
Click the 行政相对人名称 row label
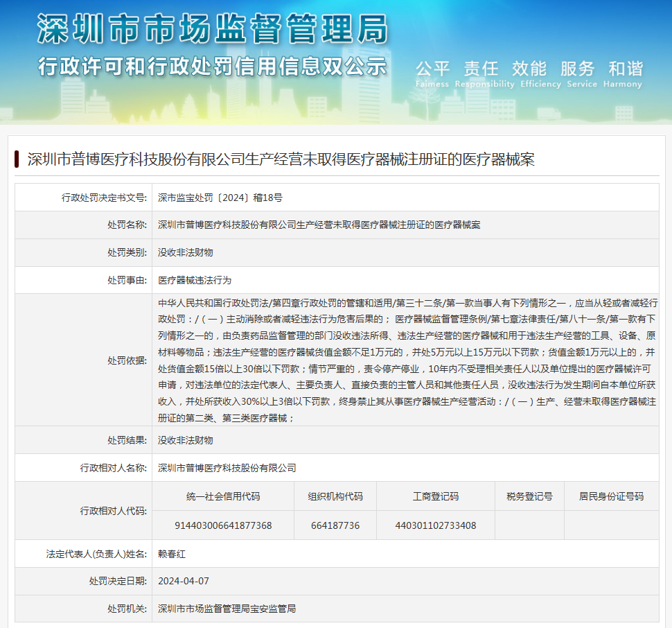click(114, 468)
